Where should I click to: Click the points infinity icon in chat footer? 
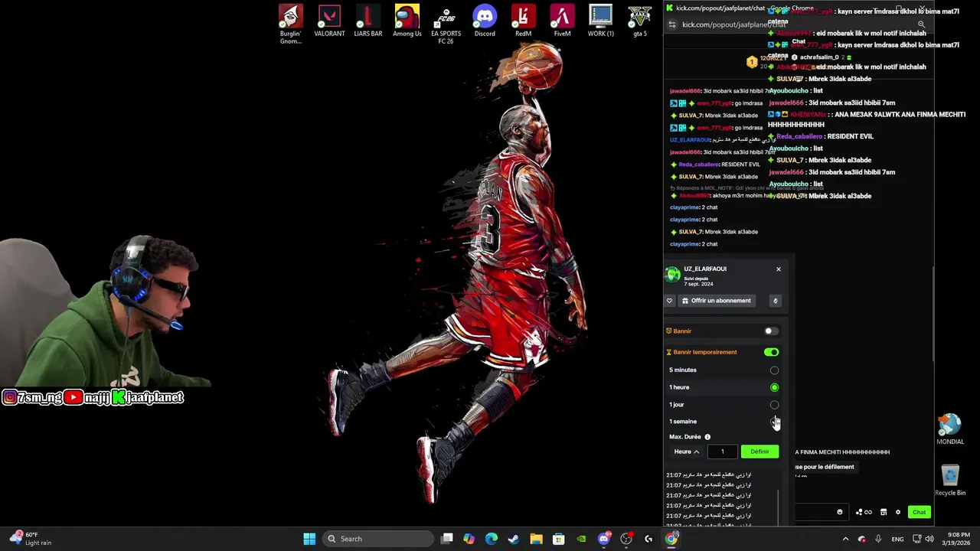[864, 512]
